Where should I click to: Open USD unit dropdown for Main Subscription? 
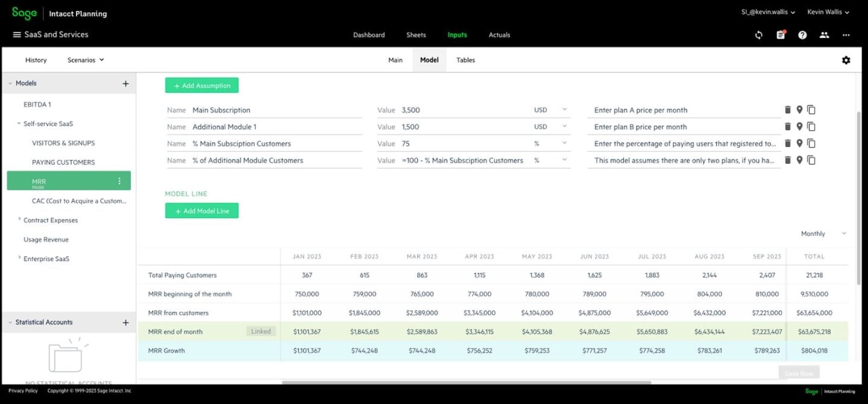(564, 110)
